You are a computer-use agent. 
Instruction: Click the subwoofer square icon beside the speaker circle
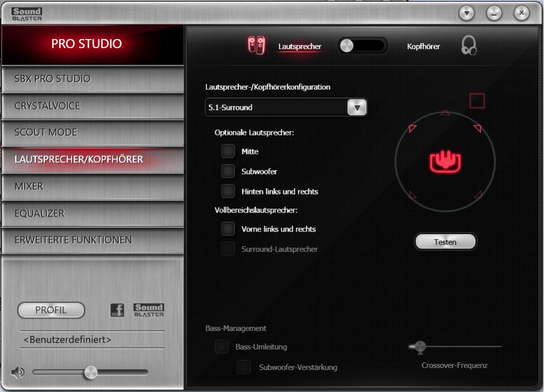(477, 101)
